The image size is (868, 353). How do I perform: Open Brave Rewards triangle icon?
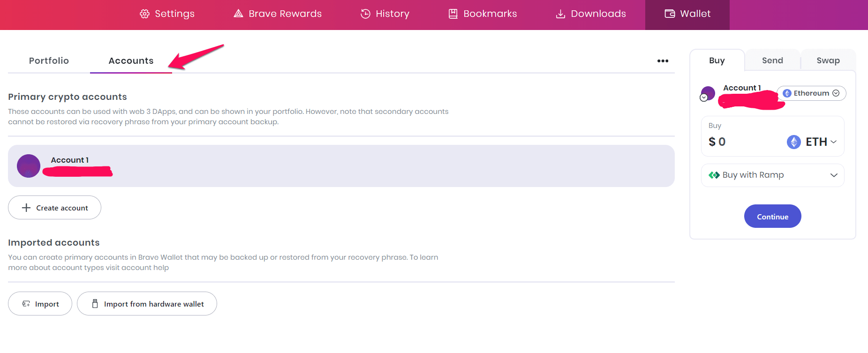click(238, 14)
